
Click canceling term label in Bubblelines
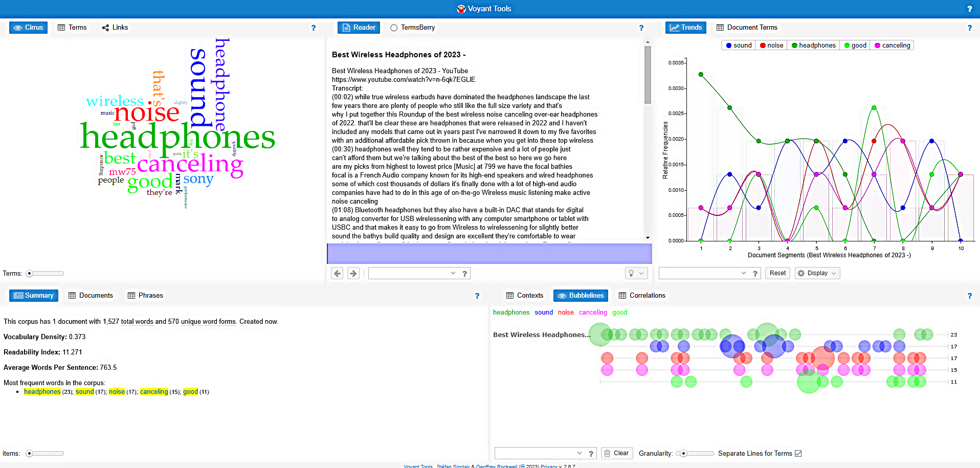(x=593, y=313)
